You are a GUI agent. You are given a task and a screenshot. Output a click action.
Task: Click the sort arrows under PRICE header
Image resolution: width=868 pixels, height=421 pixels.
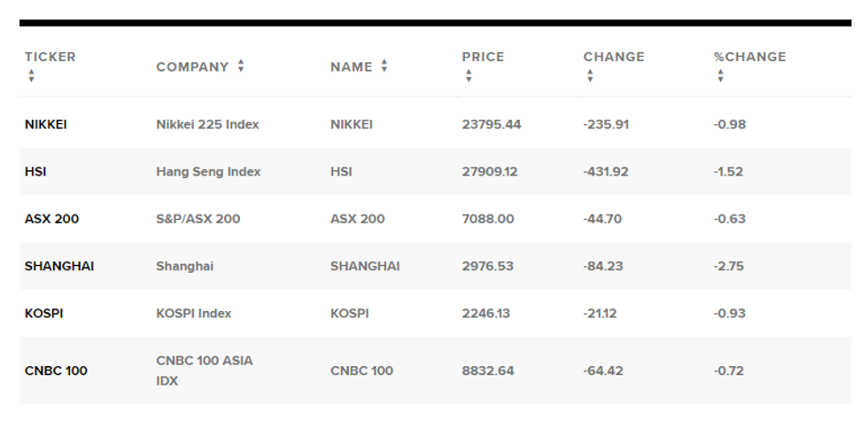pyautogui.click(x=469, y=76)
